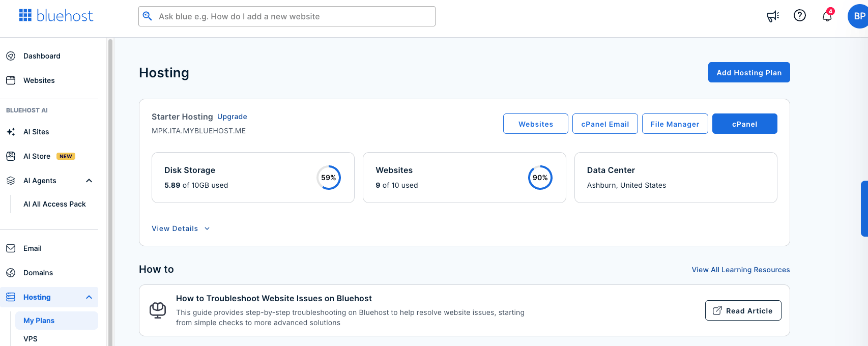Click Add Hosting Plan button

(749, 72)
